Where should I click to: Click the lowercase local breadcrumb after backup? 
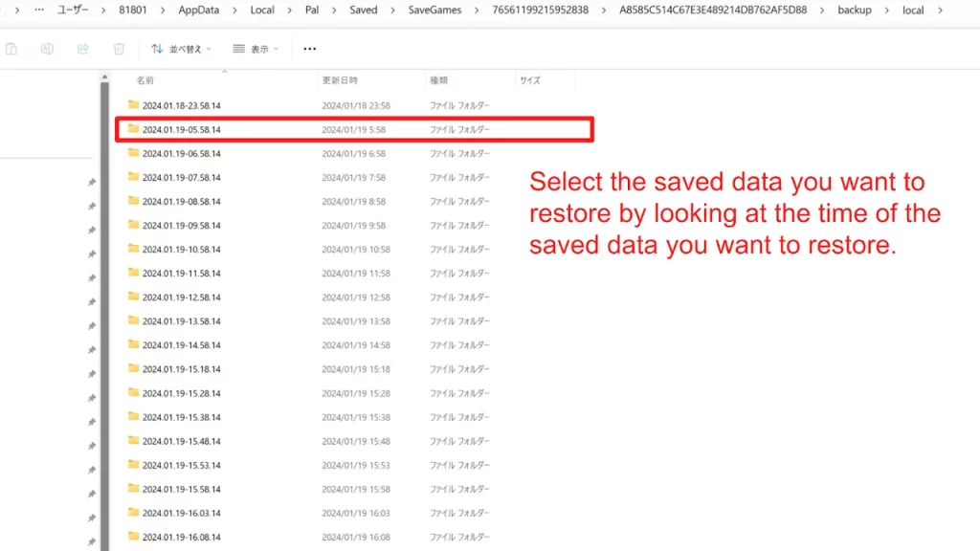pyautogui.click(x=912, y=10)
